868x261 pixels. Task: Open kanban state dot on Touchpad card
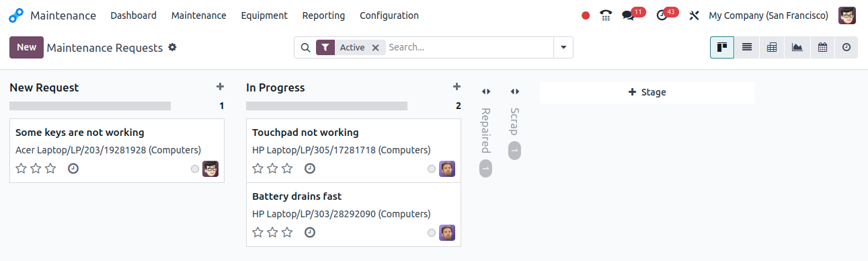[x=432, y=169]
